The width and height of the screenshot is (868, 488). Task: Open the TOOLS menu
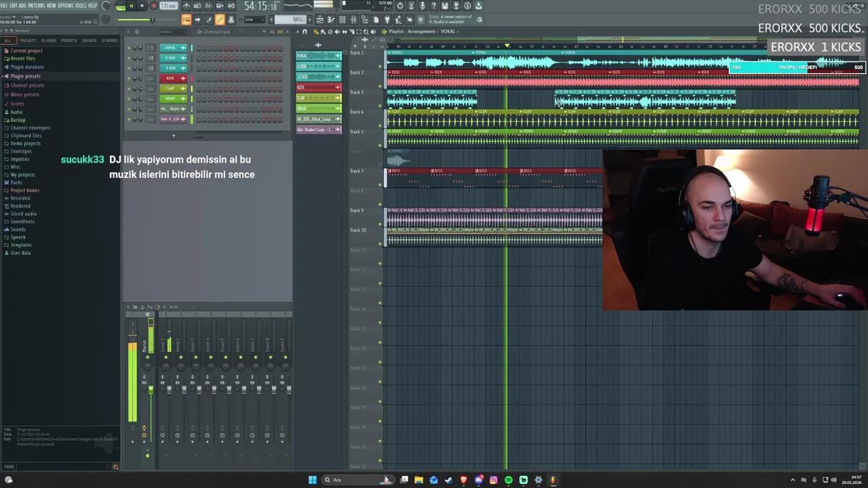(x=81, y=5)
